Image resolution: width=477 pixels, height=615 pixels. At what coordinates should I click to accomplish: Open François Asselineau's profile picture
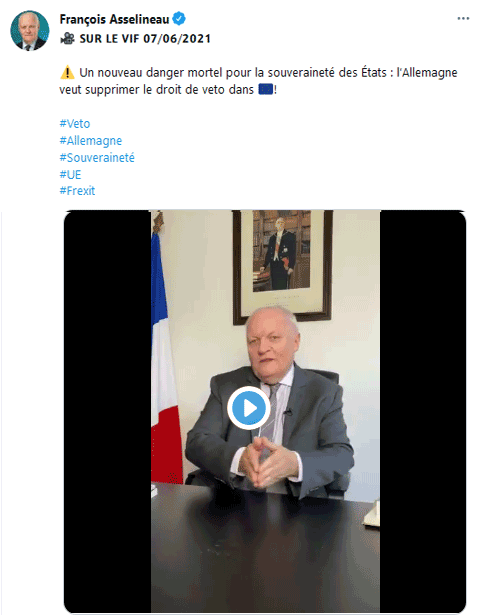click(x=29, y=31)
